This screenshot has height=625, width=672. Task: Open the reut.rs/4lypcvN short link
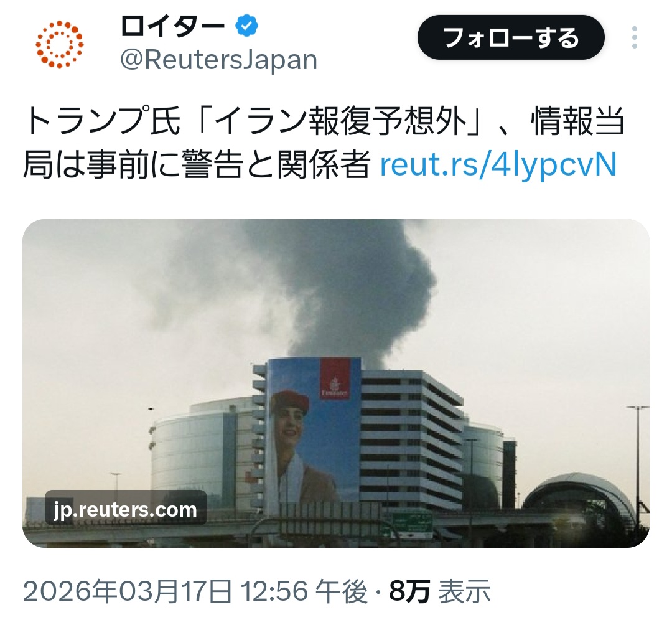coord(498,164)
